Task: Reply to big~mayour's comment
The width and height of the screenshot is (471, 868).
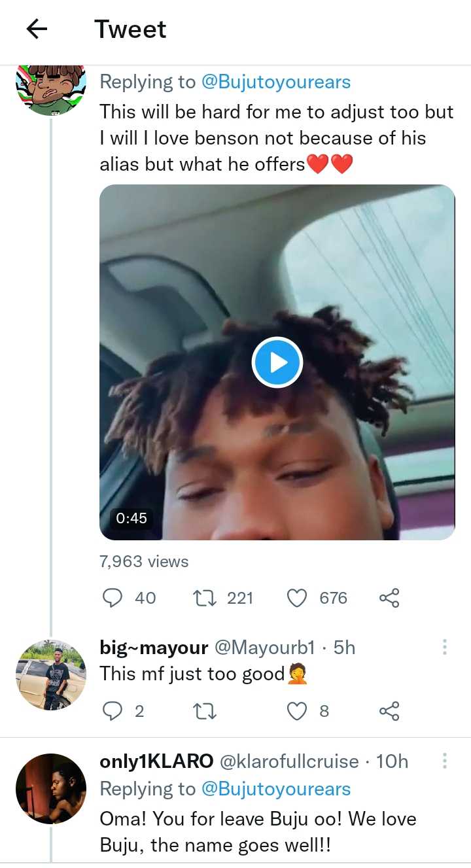Action: [114, 711]
